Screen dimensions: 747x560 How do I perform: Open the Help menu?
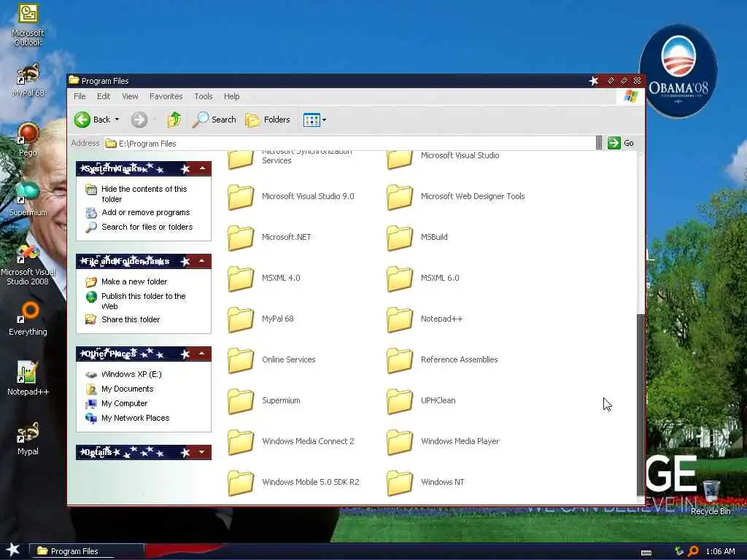pyautogui.click(x=231, y=96)
